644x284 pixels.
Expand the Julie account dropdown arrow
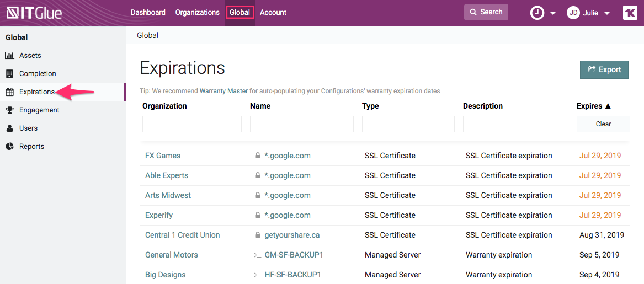(607, 13)
